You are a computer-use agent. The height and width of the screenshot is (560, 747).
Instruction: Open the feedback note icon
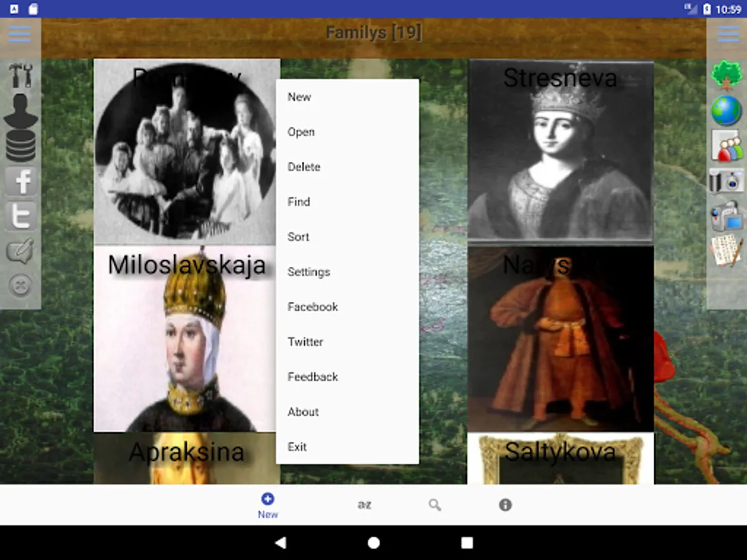click(21, 251)
